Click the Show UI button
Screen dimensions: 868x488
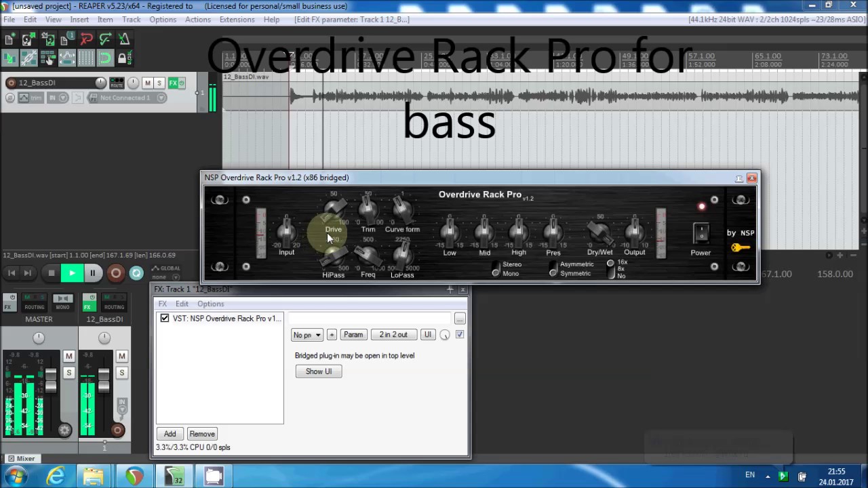tap(319, 371)
